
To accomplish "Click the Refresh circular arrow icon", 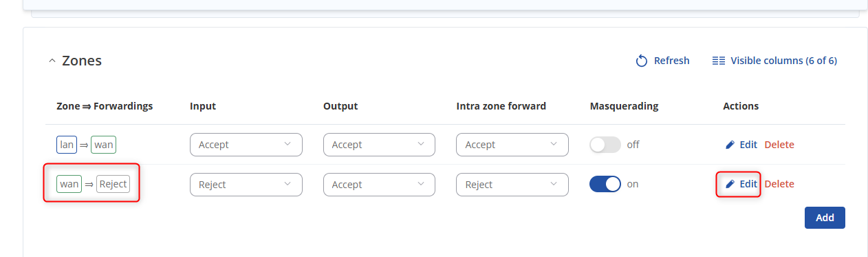I will (642, 61).
